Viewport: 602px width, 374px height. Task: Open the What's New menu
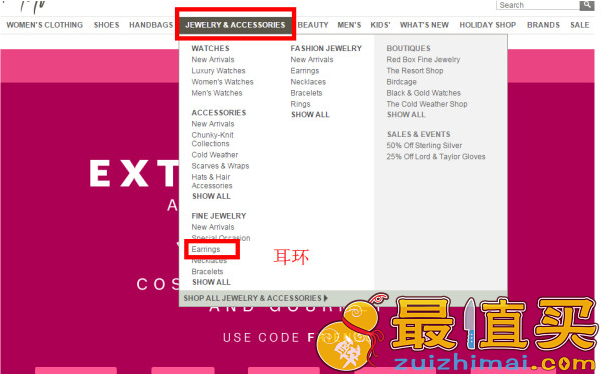click(424, 25)
